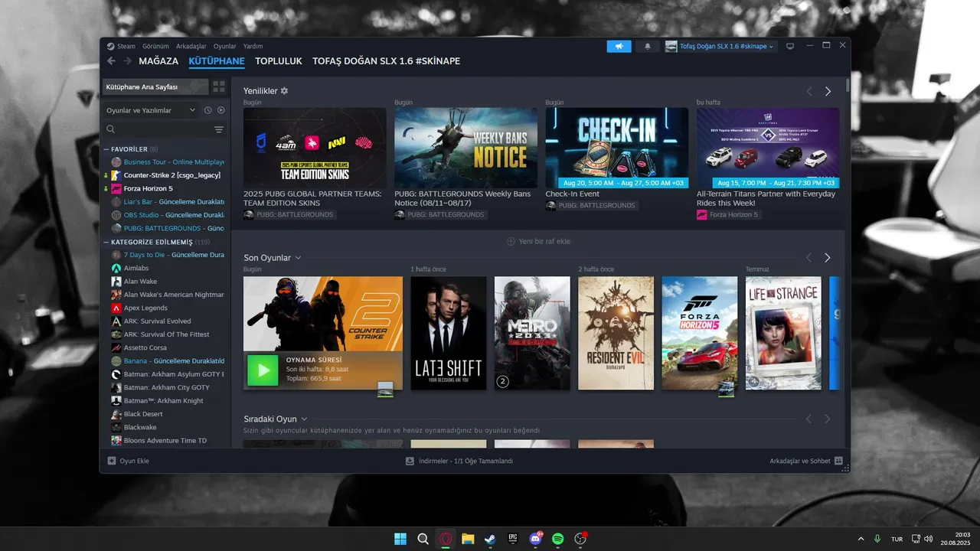The height and width of the screenshot is (551, 980).
Task: Open advanced filter options icon in sidebar
Action: [219, 129]
